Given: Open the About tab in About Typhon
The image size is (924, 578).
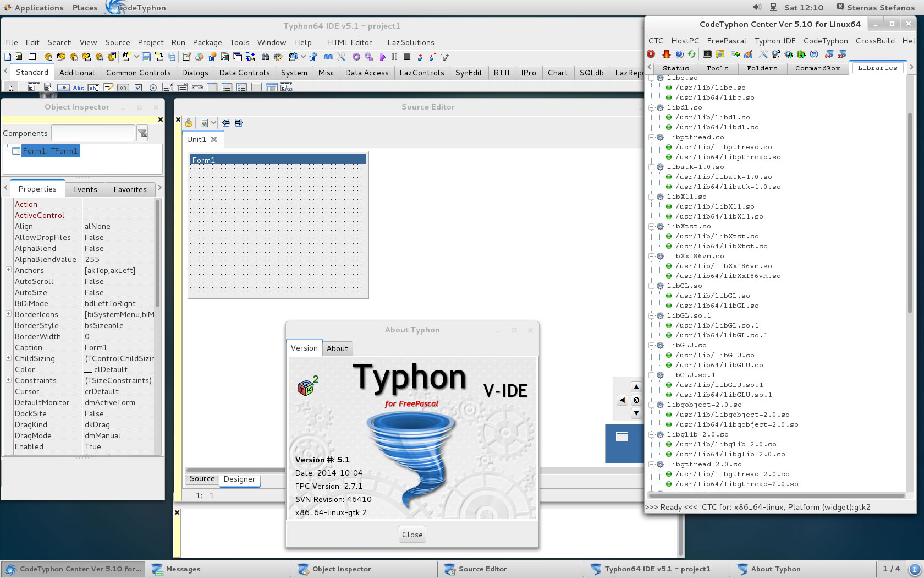Looking at the screenshot, I should (x=337, y=348).
